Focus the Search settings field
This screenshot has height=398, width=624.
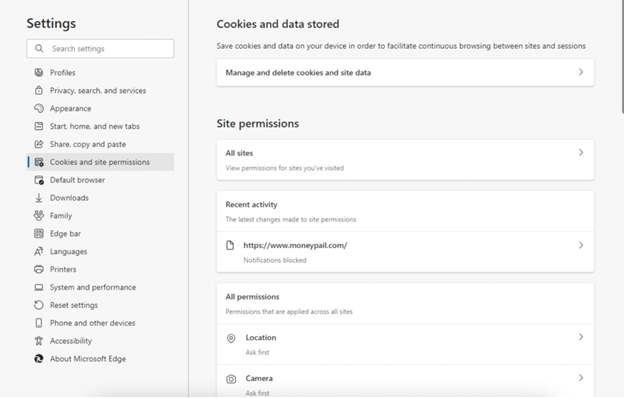(100, 49)
